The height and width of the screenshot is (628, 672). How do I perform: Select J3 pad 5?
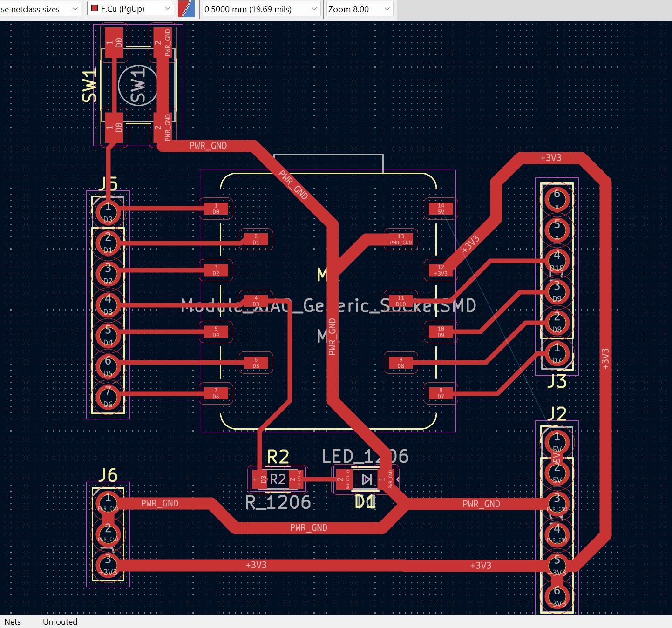[x=557, y=230]
